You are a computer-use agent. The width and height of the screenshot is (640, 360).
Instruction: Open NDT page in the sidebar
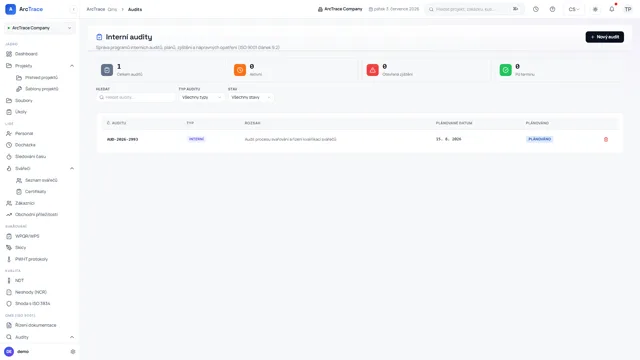coord(19,281)
